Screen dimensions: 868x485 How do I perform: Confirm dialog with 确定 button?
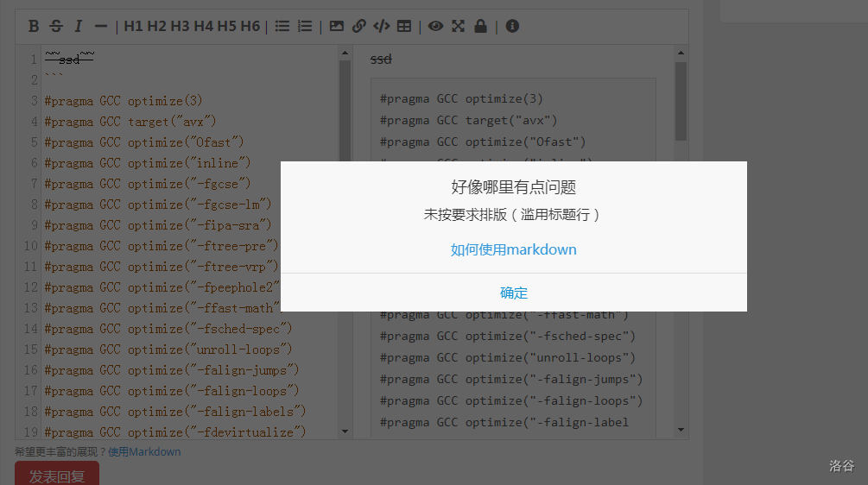(514, 293)
